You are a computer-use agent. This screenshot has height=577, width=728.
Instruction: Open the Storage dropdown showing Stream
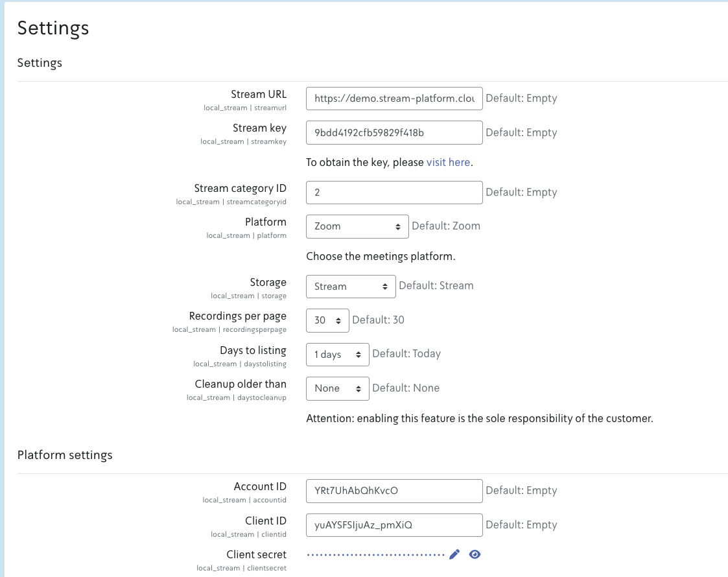click(351, 286)
